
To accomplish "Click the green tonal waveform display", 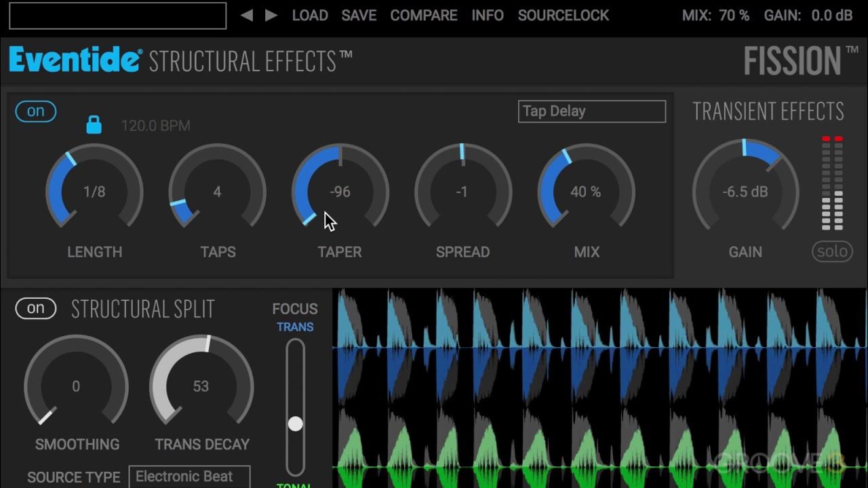I will (600, 447).
